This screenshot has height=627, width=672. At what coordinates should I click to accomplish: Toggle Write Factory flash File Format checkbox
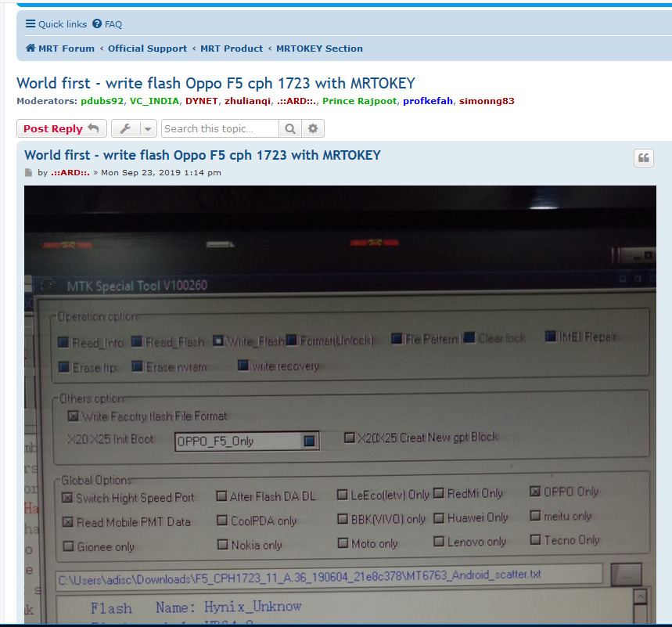point(74,416)
